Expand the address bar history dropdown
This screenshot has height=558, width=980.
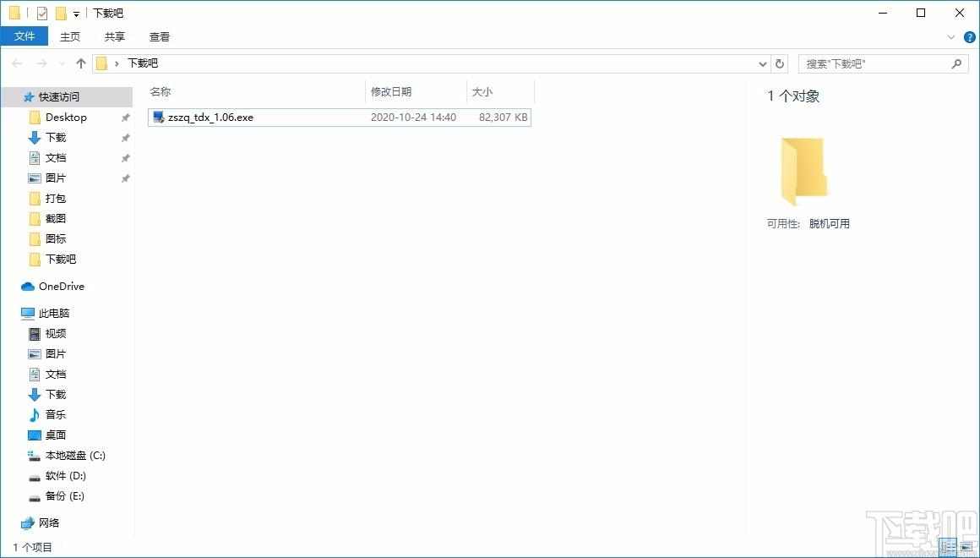[763, 63]
